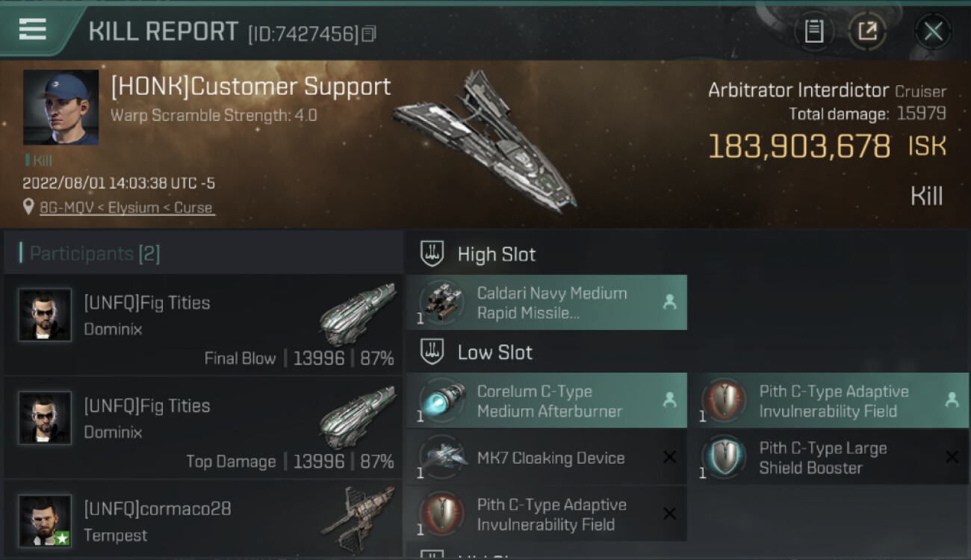Click the X mark on MK7 Cloaking Device
Image resolution: width=971 pixels, height=560 pixels.
coord(670,458)
